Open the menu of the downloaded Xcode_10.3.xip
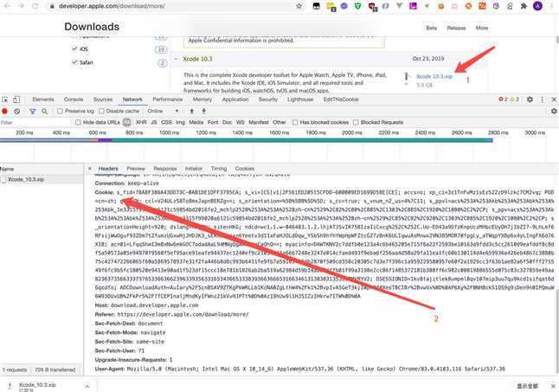 [87, 386]
